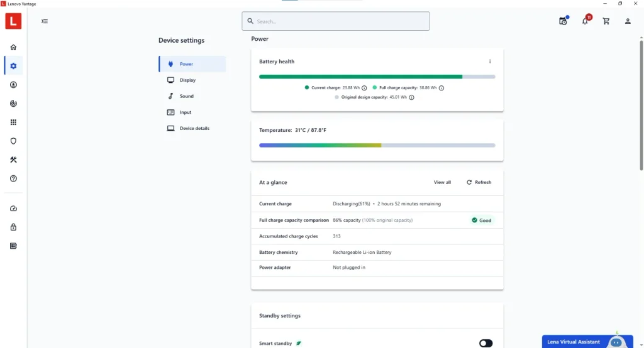This screenshot has height=348, width=644.
Task: Click the Good battery status badge
Action: point(481,220)
